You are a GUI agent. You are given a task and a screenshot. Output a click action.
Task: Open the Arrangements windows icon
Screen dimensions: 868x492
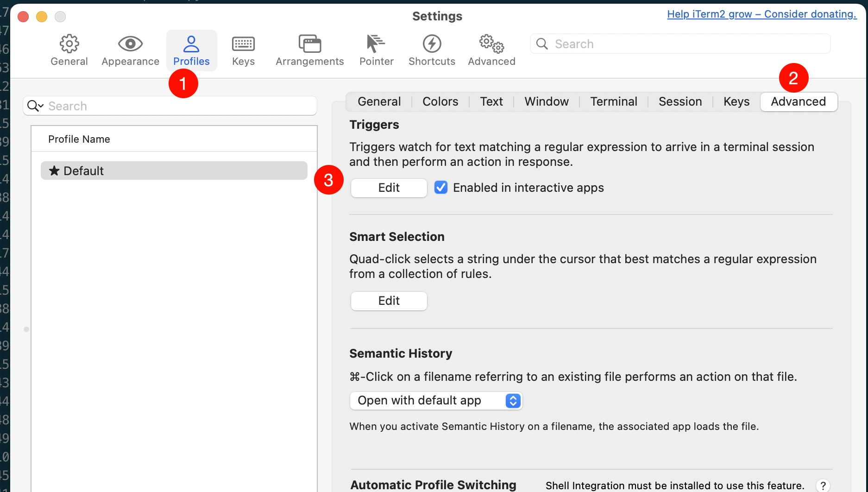[x=309, y=44]
